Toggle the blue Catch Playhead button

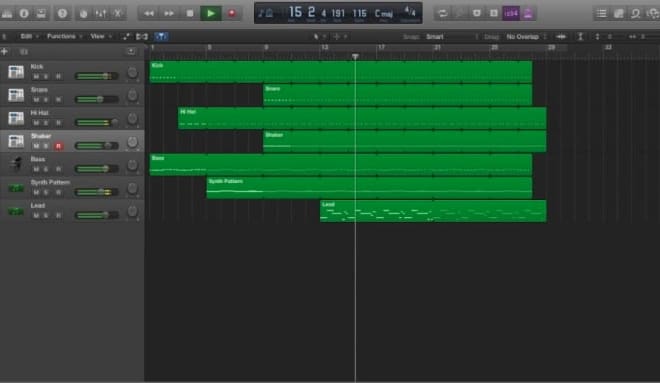tap(161, 37)
